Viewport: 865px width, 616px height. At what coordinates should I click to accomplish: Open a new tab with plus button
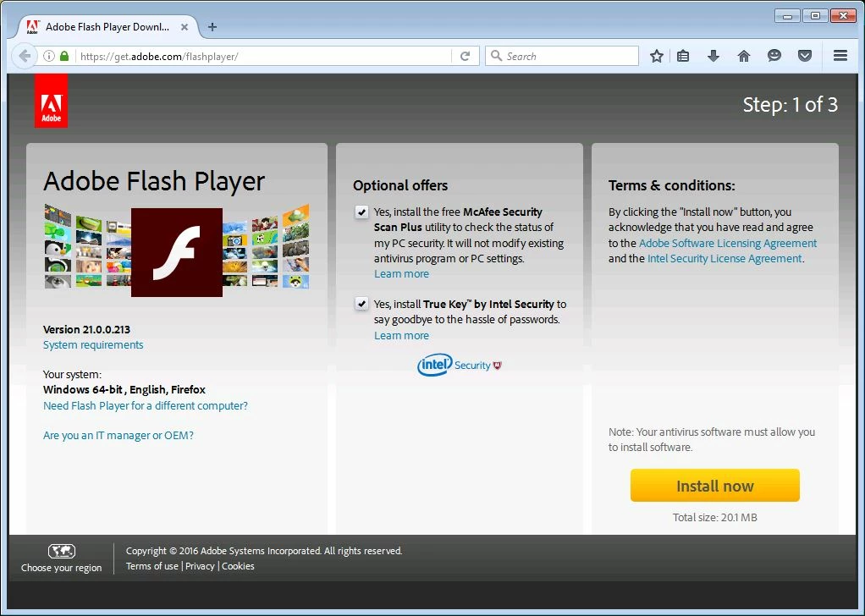[x=212, y=27]
